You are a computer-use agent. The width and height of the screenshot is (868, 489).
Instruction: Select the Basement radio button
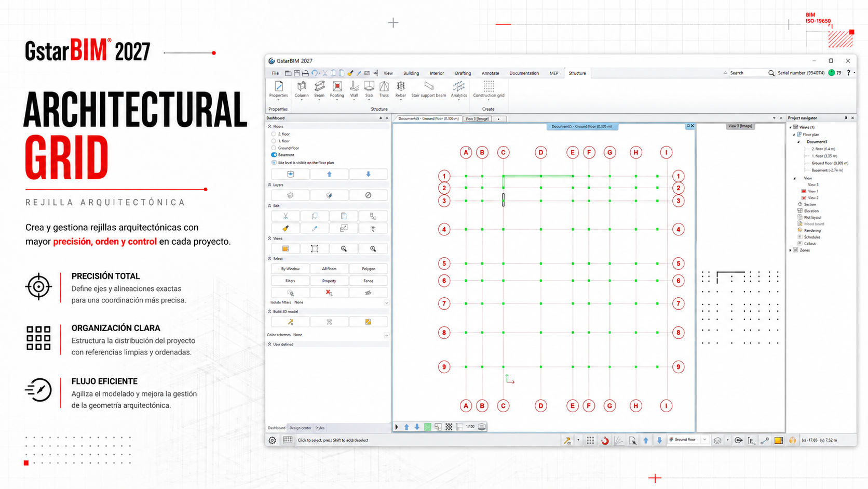[x=274, y=155]
